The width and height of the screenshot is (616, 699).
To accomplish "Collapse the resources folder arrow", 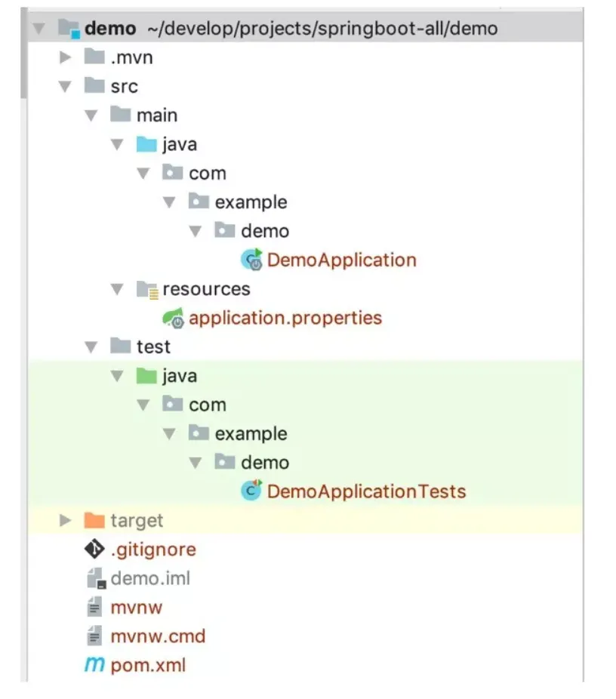I will pyautogui.click(x=117, y=289).
